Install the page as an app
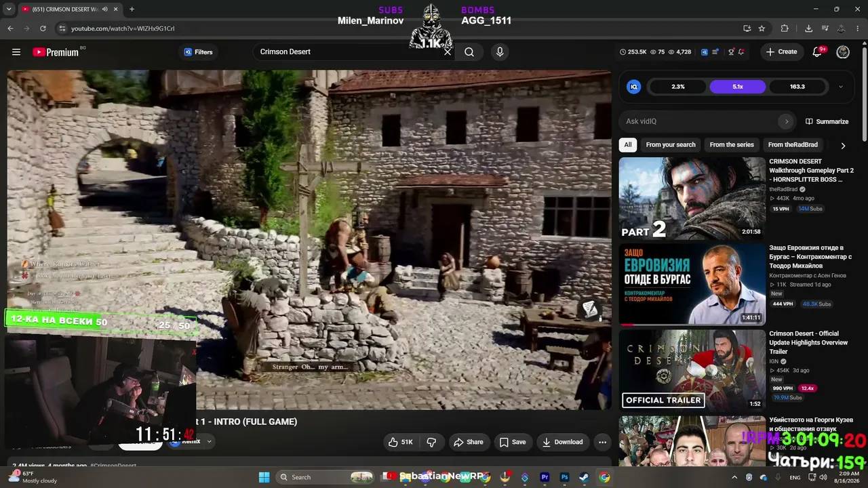The width and height of the screenshot is (868, 488). pos(747,28)
